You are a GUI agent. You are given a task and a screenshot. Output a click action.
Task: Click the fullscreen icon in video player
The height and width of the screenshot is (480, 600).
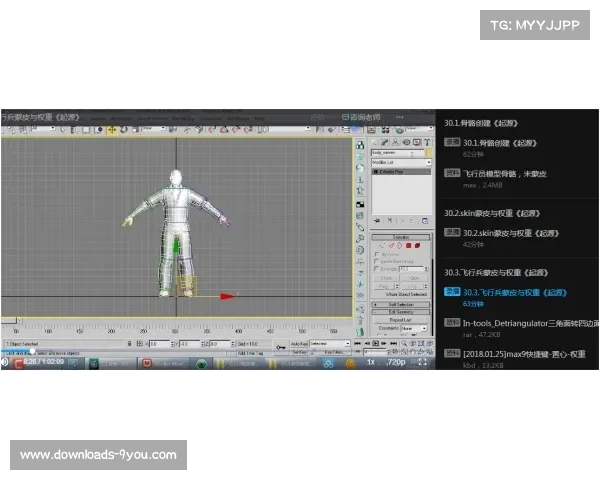tap(422, 362)
